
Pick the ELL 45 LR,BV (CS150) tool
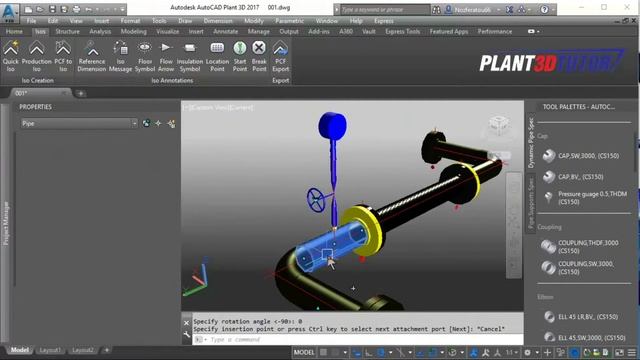point(581,317)
